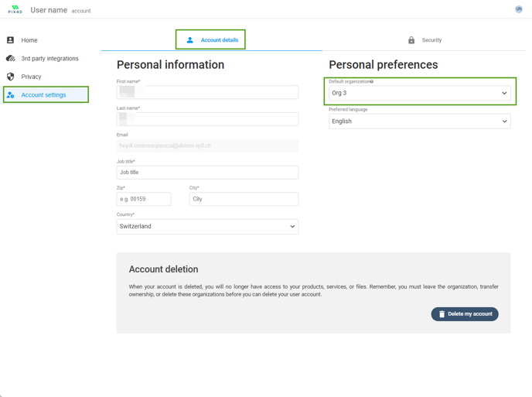Open the Default organization dropdown

point(420,93)
